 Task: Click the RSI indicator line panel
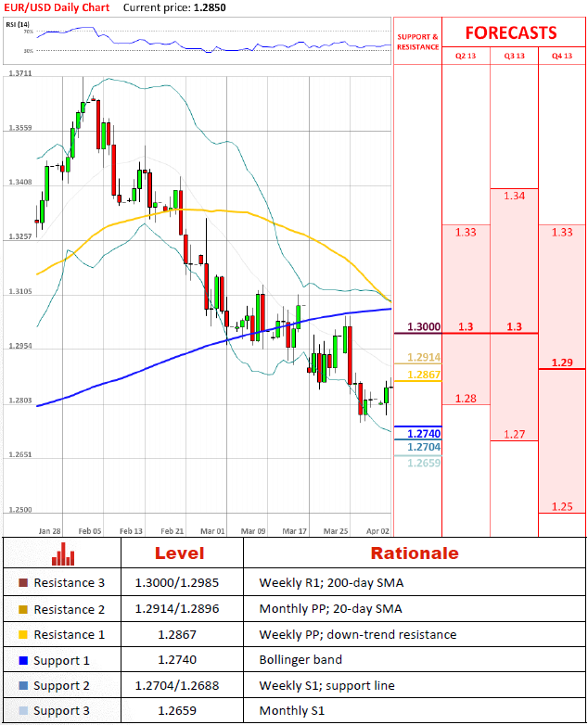click(x=197, y=41)
